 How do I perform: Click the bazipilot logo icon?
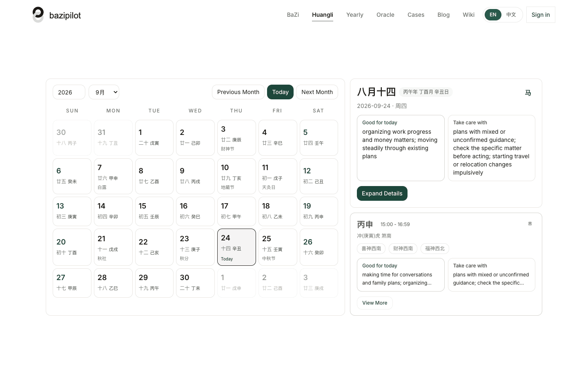click(x=38, y=15)
